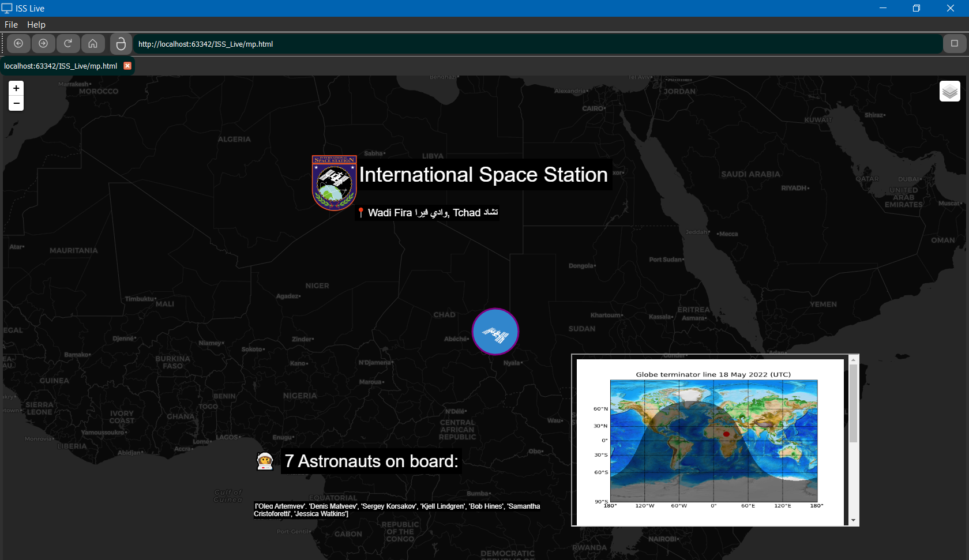The height and width of the screenshot is (560, 969).
Task: Minimize the ISS Live window
Action: [883, 8]
